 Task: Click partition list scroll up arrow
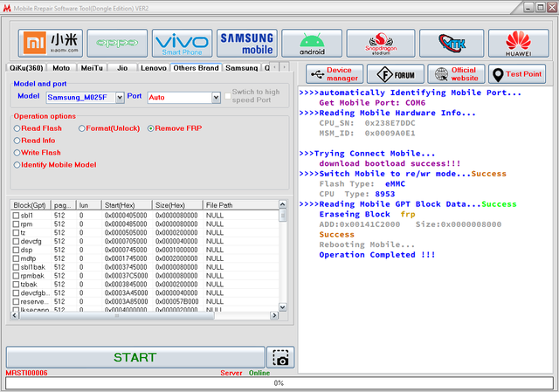(x=283, y=204)
